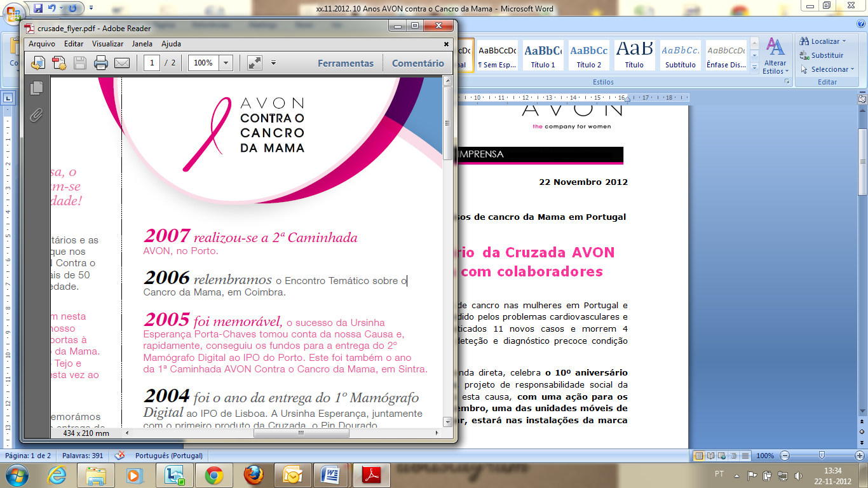Click Português (Portugal) language in status bar
Screen dimensions: 868x488
(x=169, y=456)
